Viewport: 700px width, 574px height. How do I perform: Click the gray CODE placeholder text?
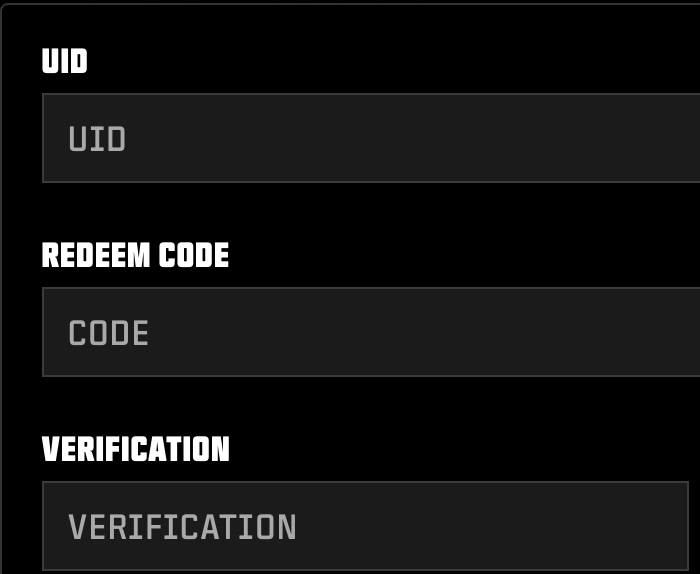pyautogui.click(x=108, y=333)
